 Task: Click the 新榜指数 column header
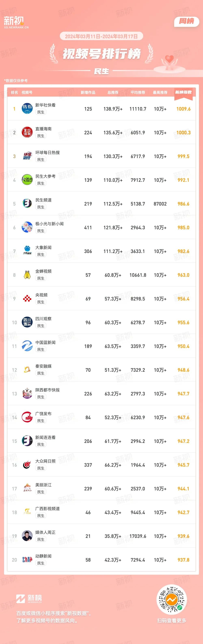tap(183, 92)
